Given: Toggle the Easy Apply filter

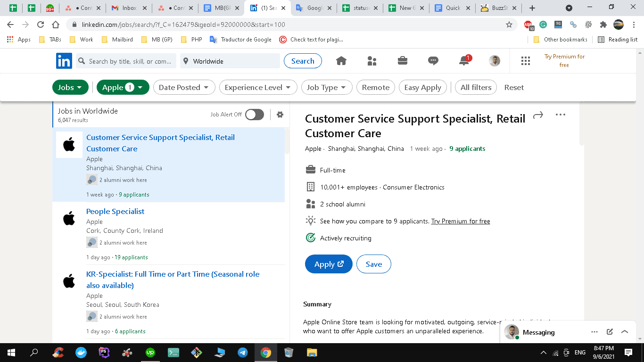Looking at the screenshot, I should pos(423,87).
